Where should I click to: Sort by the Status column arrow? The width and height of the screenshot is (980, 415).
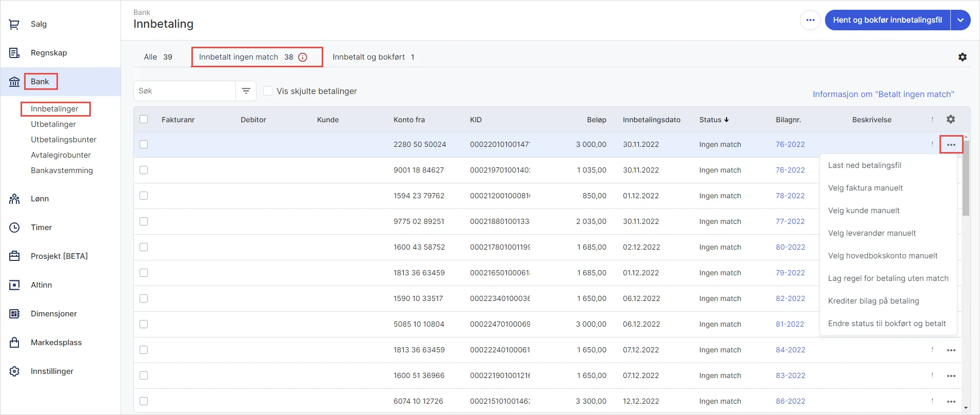[x=727, y=120]
